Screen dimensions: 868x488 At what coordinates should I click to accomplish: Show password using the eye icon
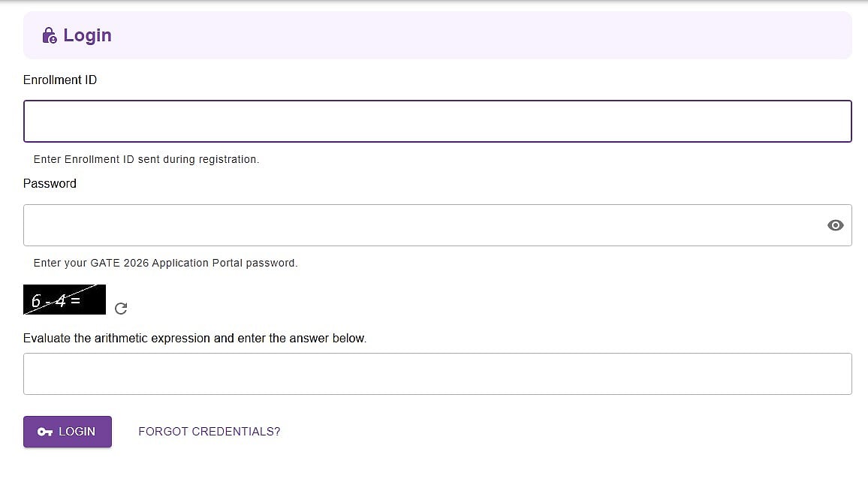pos(835,225)
